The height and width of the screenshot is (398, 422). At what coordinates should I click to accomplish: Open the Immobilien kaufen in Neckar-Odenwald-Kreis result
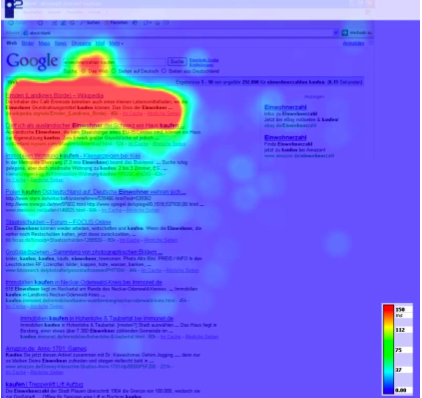coord(84,282)
